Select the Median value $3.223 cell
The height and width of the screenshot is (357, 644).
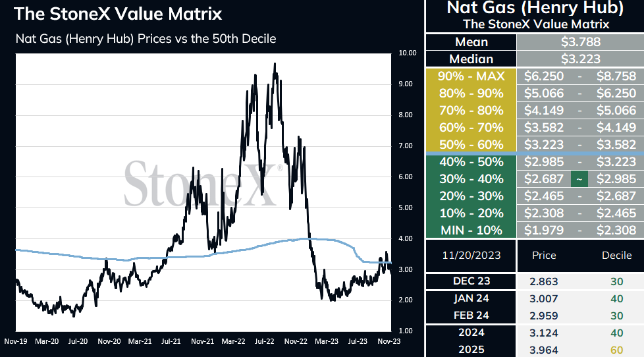(x=580, y=59)
